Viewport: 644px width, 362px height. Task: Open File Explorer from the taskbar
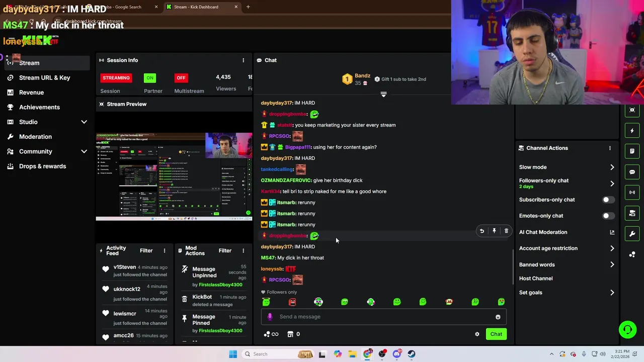pos(352,354)
